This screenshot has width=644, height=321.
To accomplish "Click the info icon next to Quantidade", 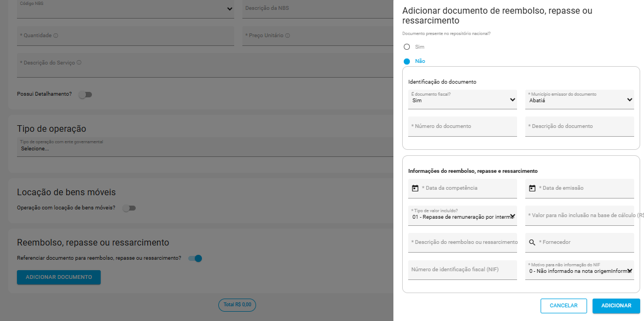I will point(56,36).
